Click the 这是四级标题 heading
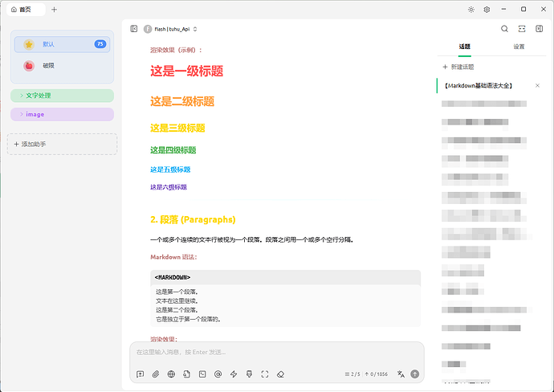The image size is (554, 392). tap(173, 150)
